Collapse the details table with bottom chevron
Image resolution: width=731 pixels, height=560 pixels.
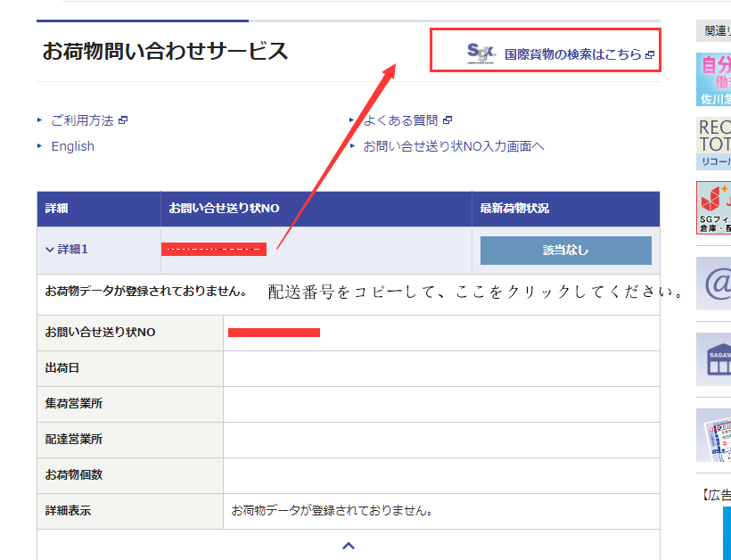349,545
